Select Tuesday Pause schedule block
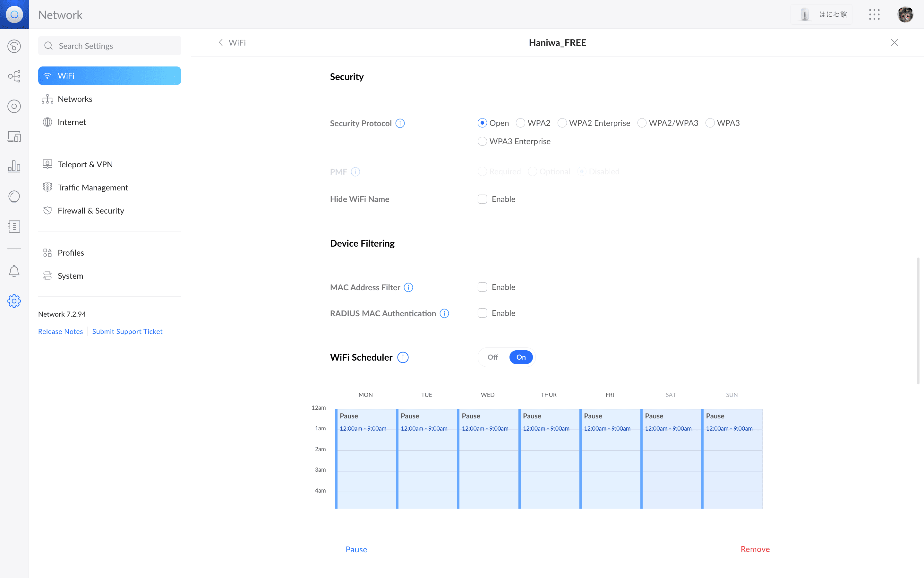The height and width of the screenshot is (578, 924). click(x=426, y=459)
